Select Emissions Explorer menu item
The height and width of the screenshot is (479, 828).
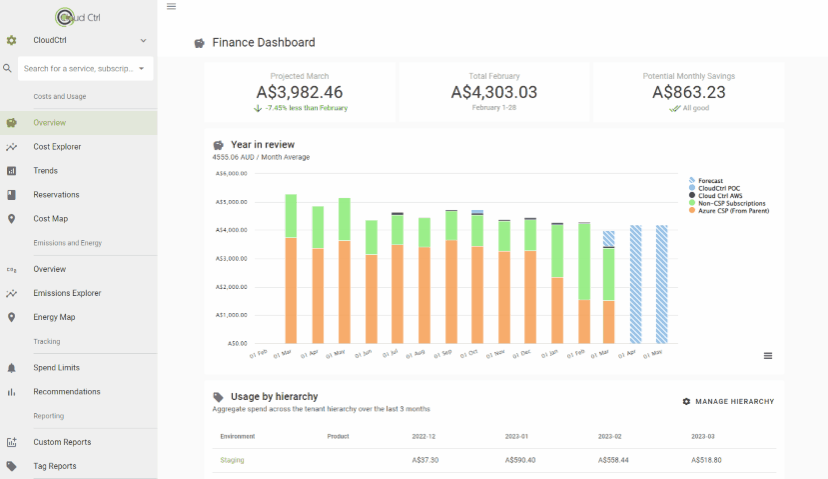point(67,293)
